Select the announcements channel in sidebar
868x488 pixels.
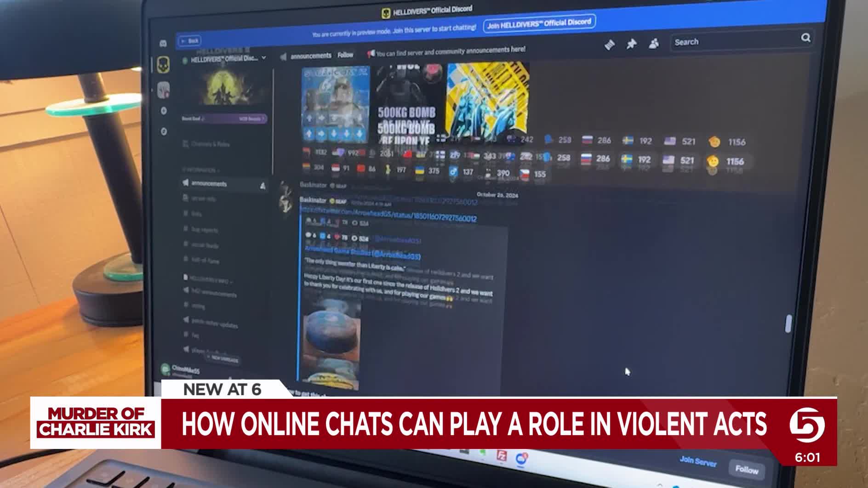click(209, 184)
